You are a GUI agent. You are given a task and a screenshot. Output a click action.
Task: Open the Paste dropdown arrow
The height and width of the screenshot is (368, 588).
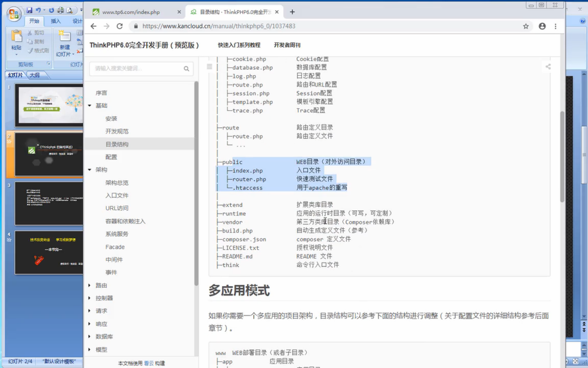pos(16,55)
